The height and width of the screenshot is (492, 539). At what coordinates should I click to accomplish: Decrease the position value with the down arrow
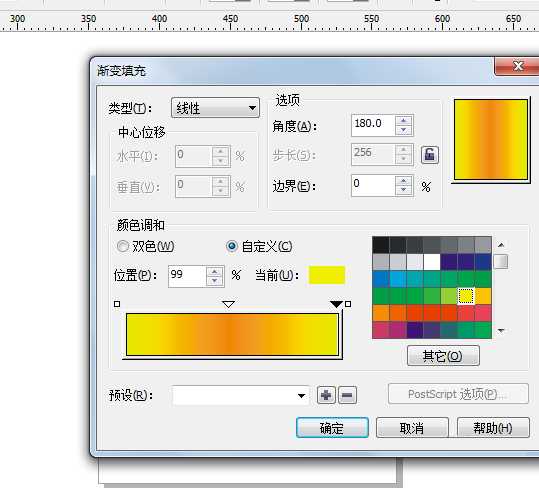click(214, 281)
